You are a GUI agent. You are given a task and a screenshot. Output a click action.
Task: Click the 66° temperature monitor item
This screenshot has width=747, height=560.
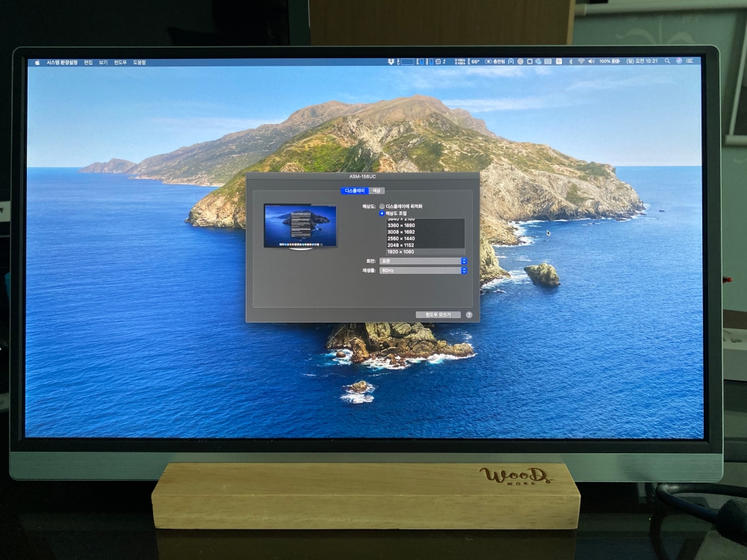474,61
